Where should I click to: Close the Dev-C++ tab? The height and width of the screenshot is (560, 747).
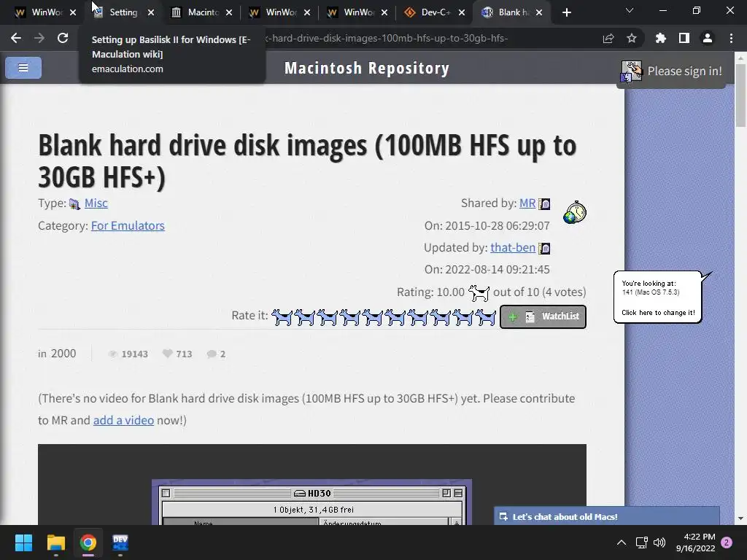point(461,12)
